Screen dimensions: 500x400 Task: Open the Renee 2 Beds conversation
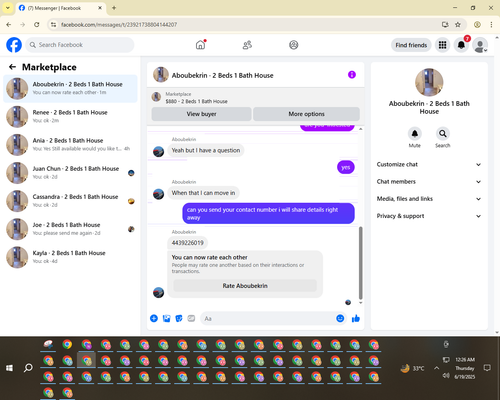pos(70,116)
